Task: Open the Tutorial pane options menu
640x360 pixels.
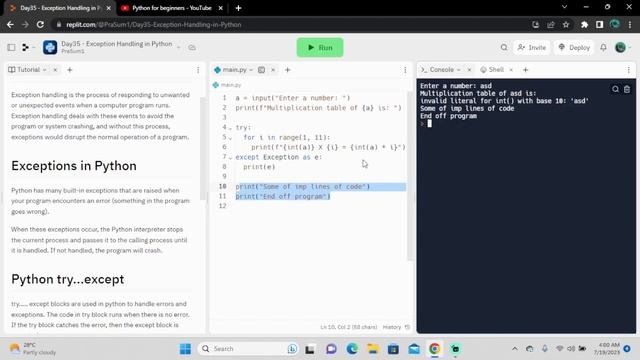Action: point(198,70)
